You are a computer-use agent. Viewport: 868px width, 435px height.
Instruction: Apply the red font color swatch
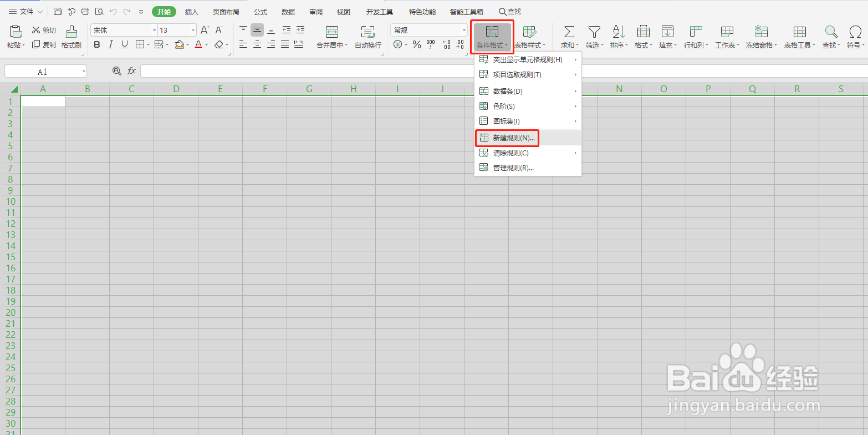[x=198, y=44]
